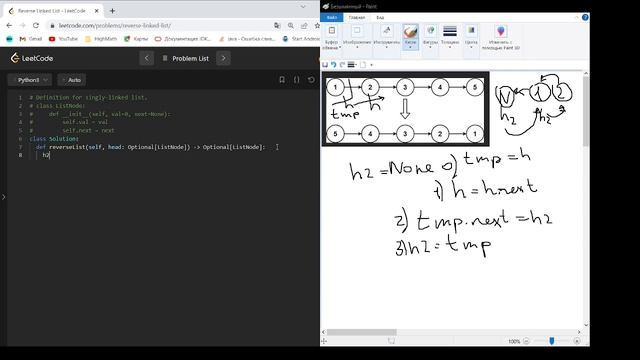Open the Python3 language dropdown
The width and height of the screenshot is (640, 360).
(x=30, y=80)
